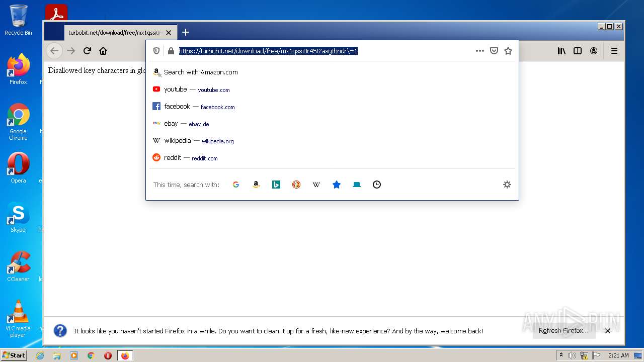Click the Refresh Firefox button
This screenshot has height=362, width=644.
pyautogui.click(x=563, y=330)
